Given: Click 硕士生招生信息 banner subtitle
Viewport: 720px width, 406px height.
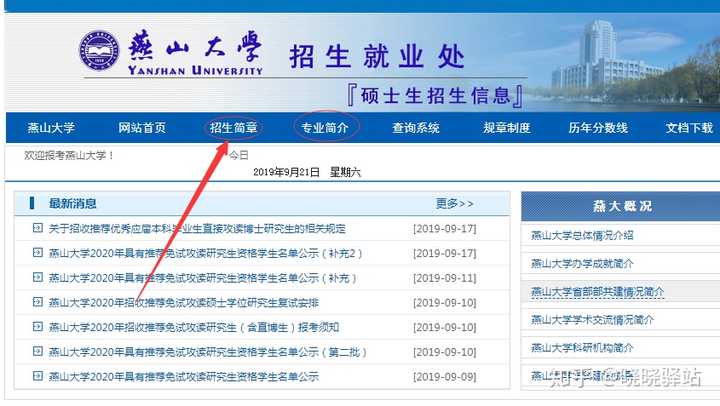Looking at the screenshot, I should pyautogui.click(x=435, y=96).
